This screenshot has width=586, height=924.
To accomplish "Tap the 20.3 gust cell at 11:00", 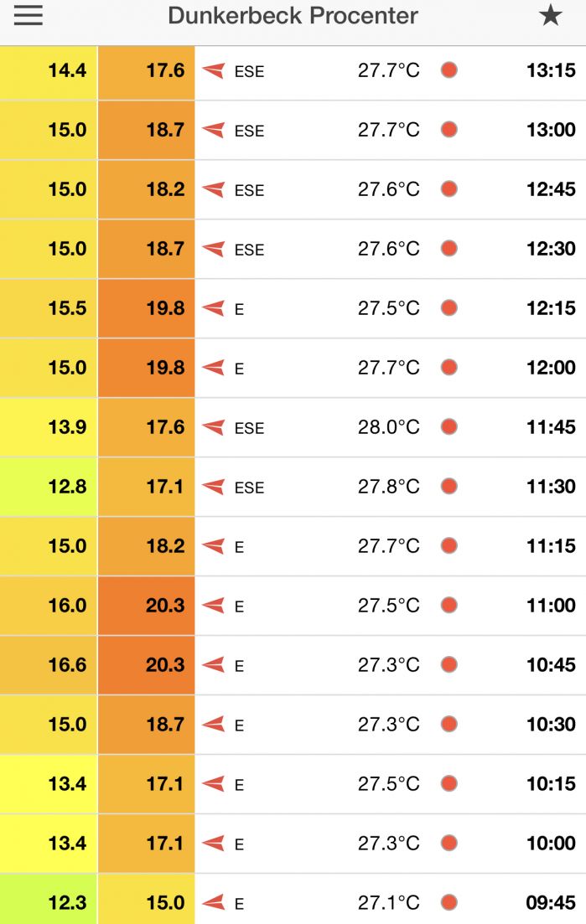I will click(147, 606).
